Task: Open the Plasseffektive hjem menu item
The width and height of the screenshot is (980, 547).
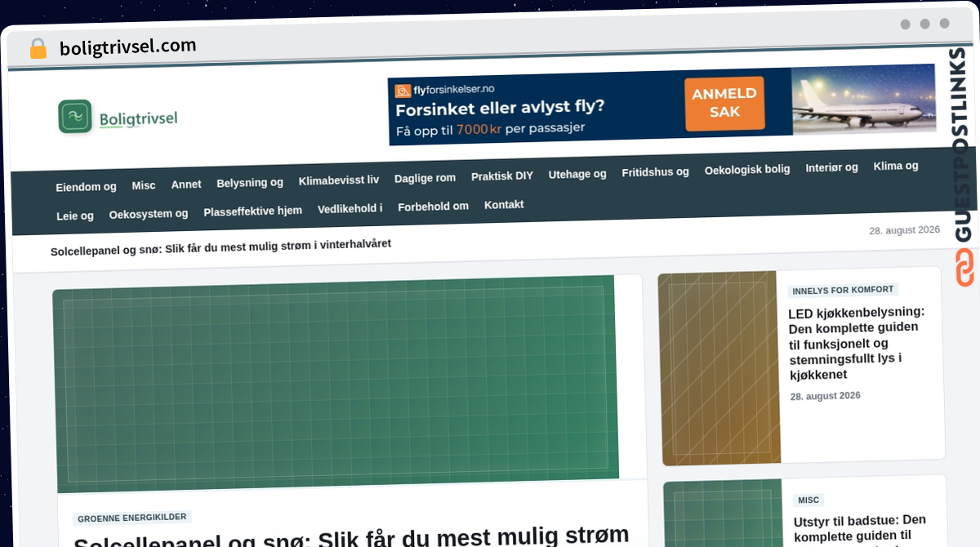Action: pos(253,211)
